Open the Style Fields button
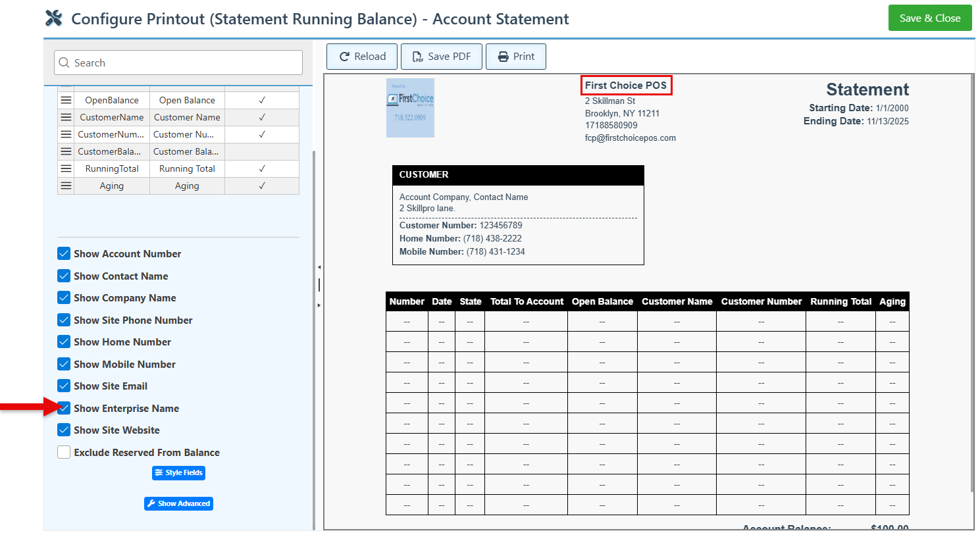980x533 pixels. 178,472
